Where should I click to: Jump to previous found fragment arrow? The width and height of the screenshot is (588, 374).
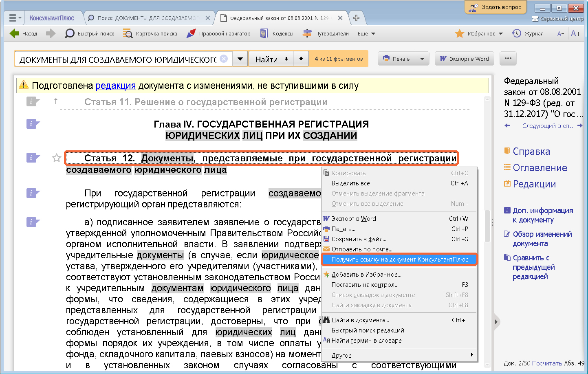point(301,59)
